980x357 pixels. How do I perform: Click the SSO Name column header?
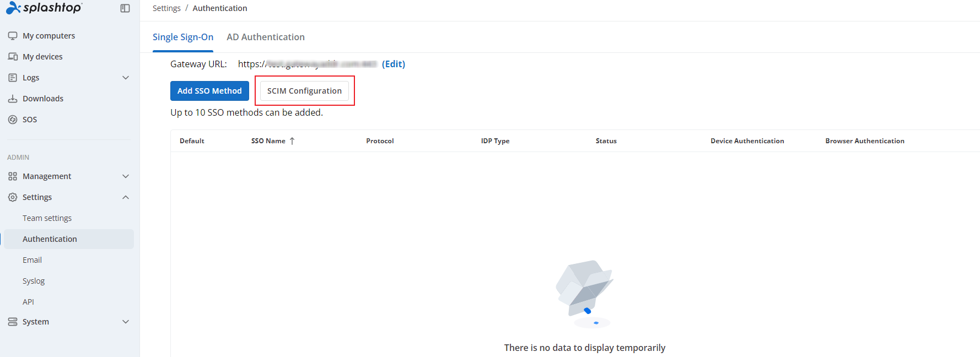point(268,141)
